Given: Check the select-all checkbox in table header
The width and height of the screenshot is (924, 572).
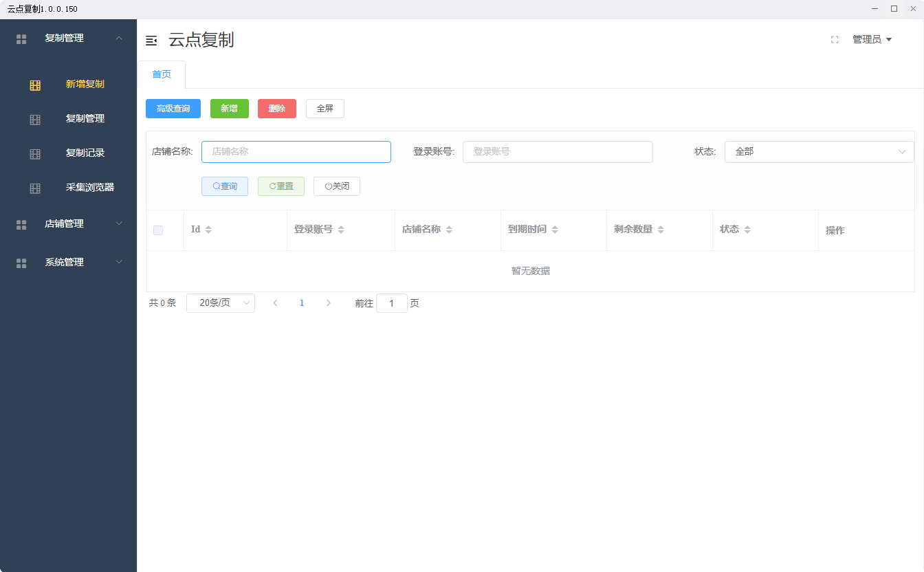Looking at the screenshot, I should 157,230.
